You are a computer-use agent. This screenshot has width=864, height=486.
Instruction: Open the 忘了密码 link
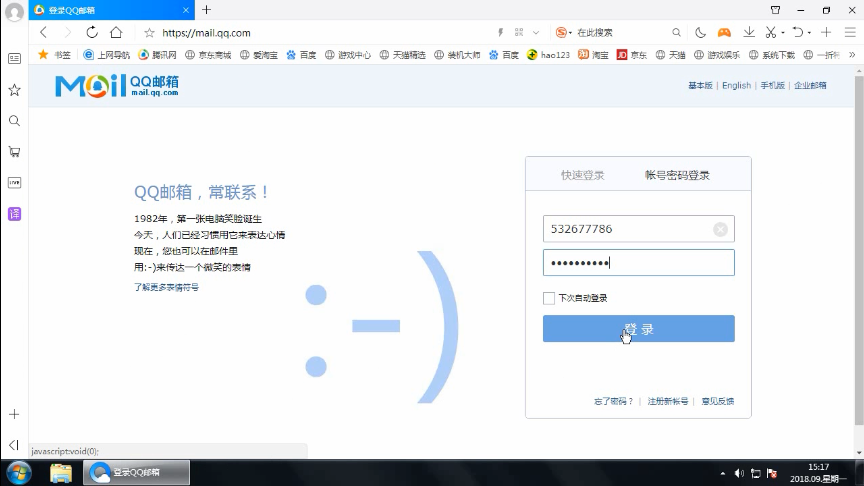613,401
